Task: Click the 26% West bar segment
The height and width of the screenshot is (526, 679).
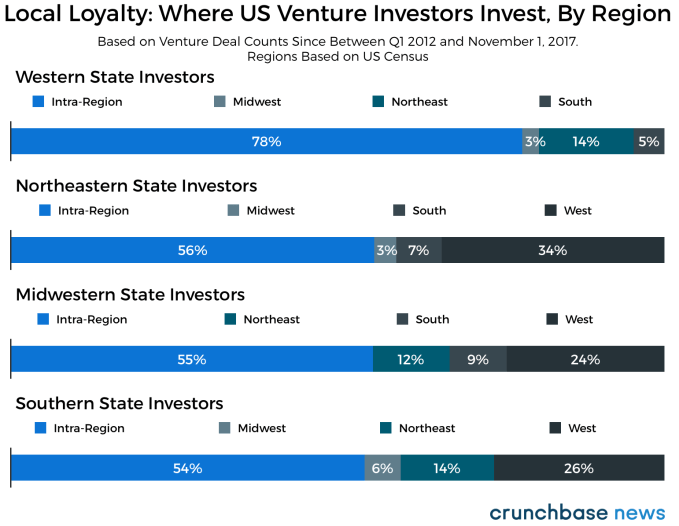Action: pos(579,468)
